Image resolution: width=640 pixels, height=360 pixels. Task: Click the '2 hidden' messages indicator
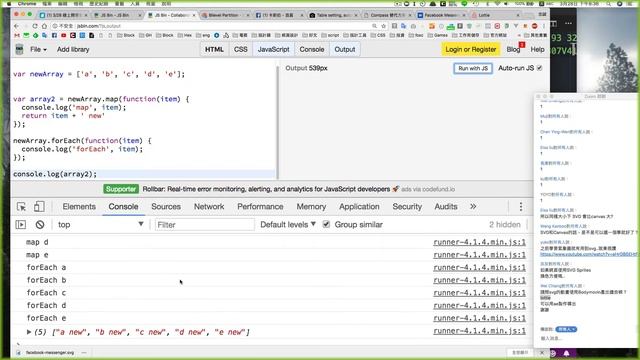[x=504, y=224]
